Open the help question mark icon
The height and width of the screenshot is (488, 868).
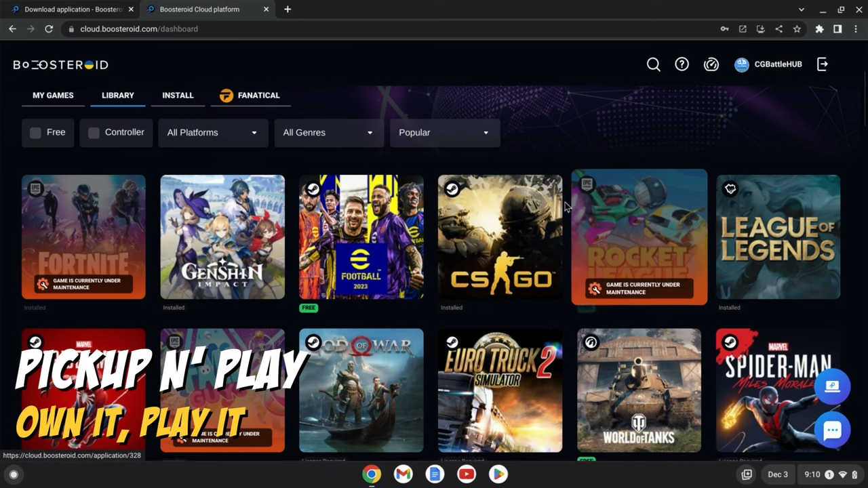[x=682, y=64]
